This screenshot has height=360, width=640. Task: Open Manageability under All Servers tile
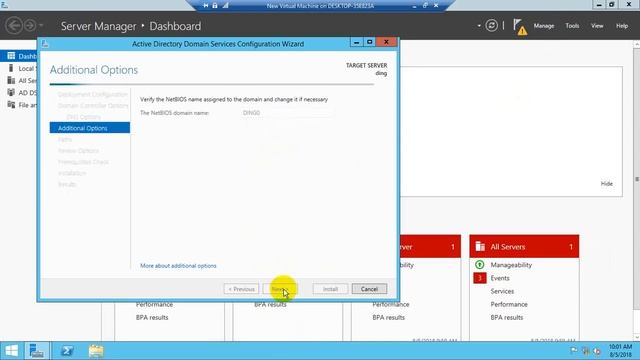511,265
